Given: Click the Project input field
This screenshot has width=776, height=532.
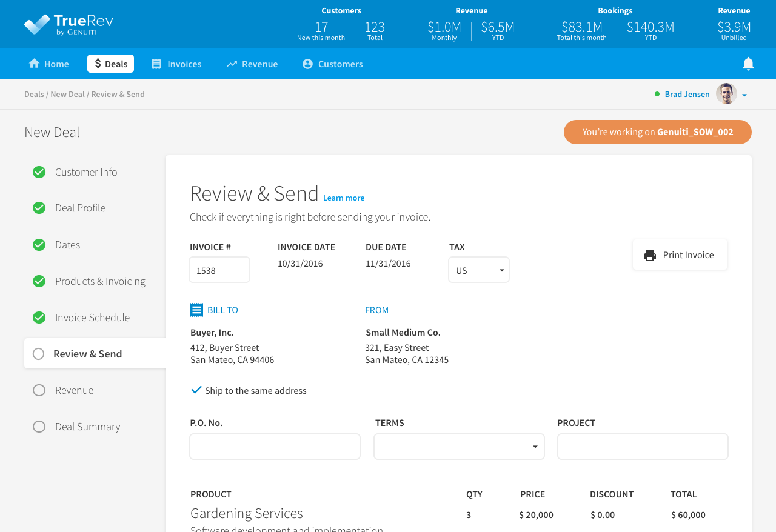Looking at the screenshot, I should (643, 447).
